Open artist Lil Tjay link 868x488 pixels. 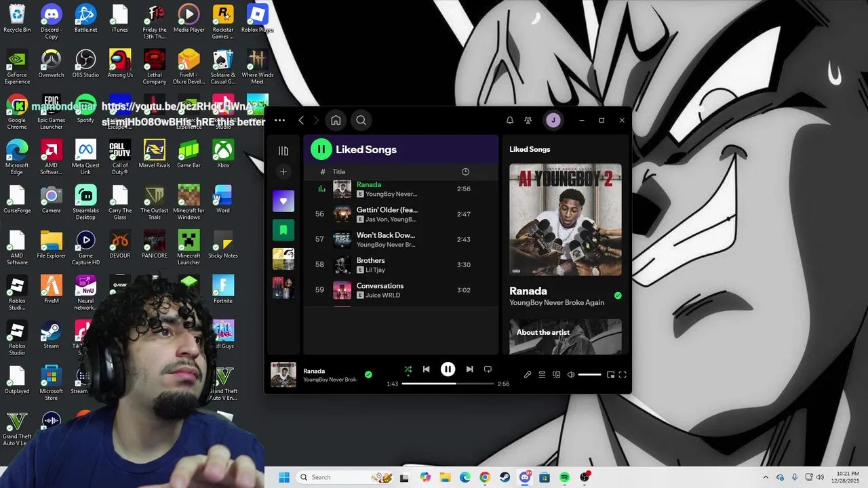[x=376, y=270]
